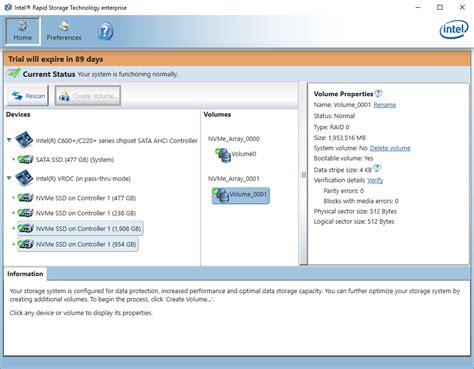Viewport: 474px width, 369px height.
Task: Click the SATA SSD (477 GB) drive icon
Action: pos(25,160)
